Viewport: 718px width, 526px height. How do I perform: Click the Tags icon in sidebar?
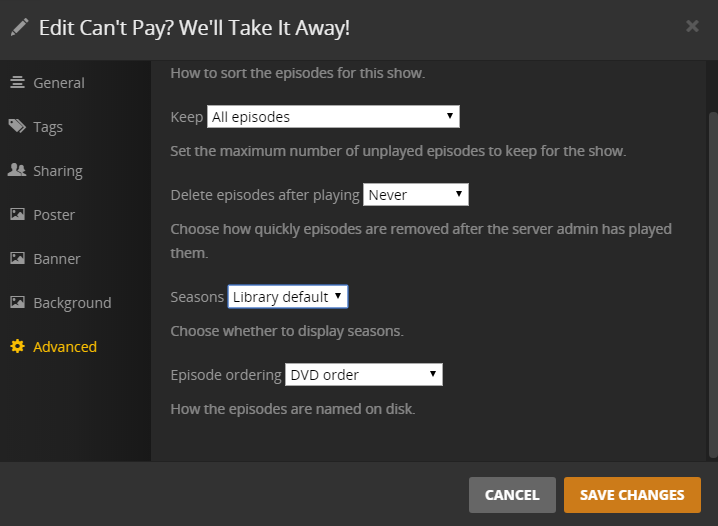(x=17, y=127)
